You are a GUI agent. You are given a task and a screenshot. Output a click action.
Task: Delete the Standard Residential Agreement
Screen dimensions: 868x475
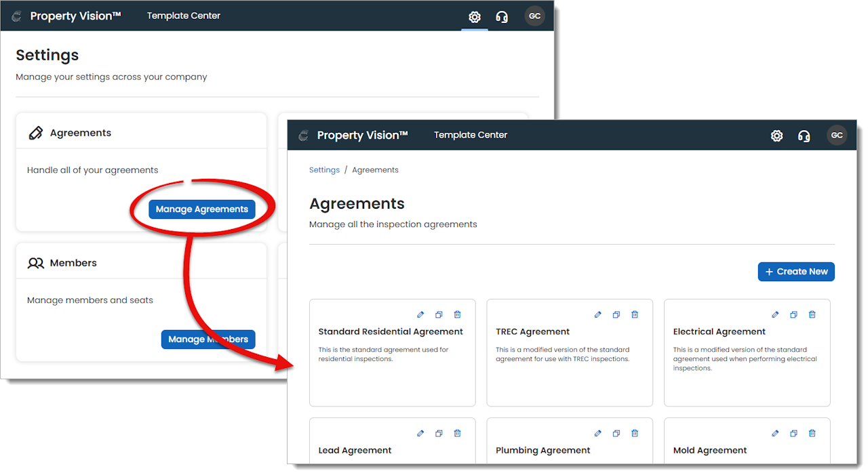point(457,314)
